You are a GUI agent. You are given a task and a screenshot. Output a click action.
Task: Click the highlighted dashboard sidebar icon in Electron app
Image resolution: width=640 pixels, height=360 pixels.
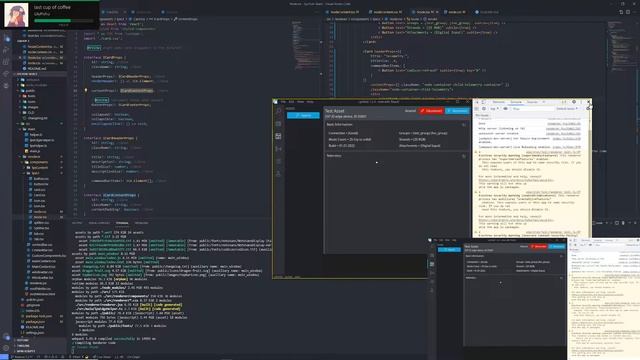tap(278, 136)
